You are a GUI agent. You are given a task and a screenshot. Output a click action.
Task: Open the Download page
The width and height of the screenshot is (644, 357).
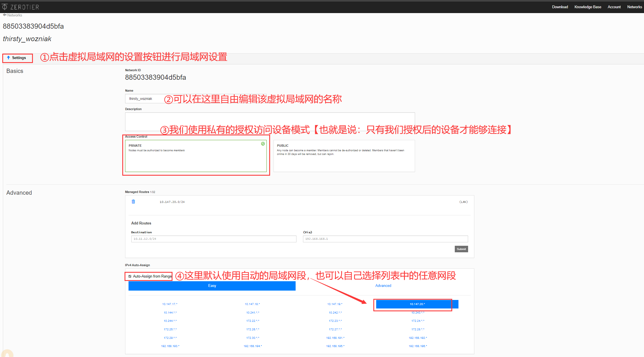(x=560, y=7)
